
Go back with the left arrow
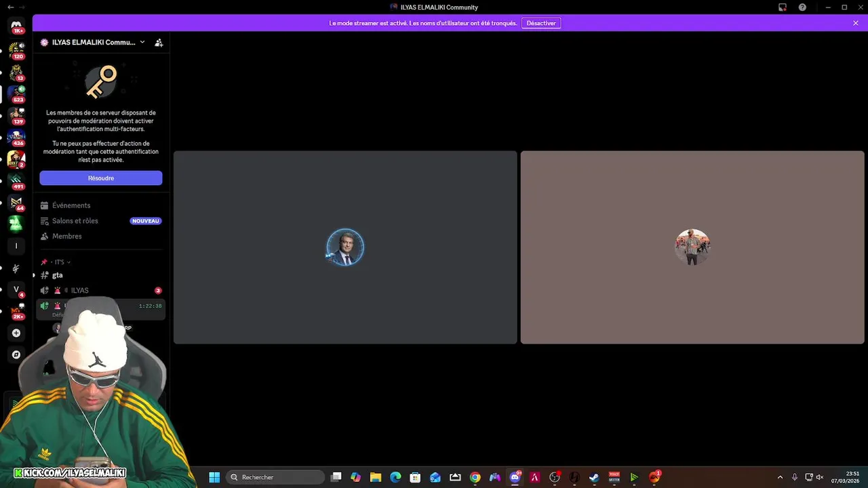coord(11,7)
